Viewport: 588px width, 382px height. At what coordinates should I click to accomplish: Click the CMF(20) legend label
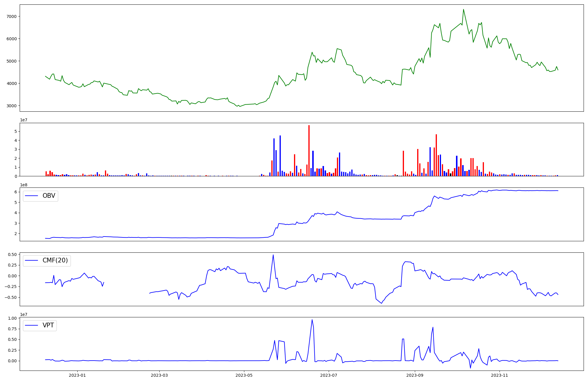(55, 260)
